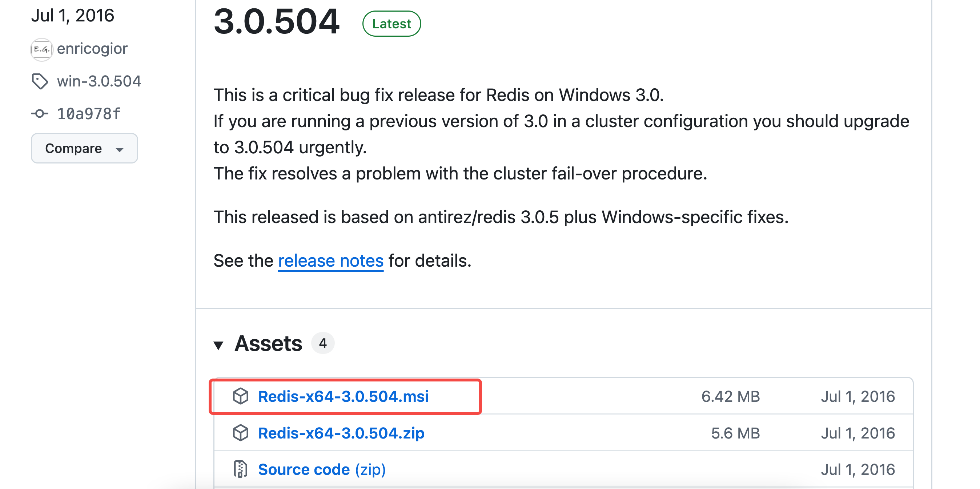Viewport: 980px width, 489px height.
Task: Open commit 10a978f link
Action: tap(89, 114)
